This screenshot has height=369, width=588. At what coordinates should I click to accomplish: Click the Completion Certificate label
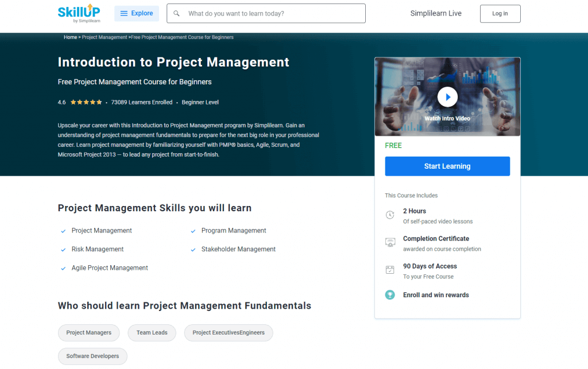pyautogui.click(x=436, y=239)
